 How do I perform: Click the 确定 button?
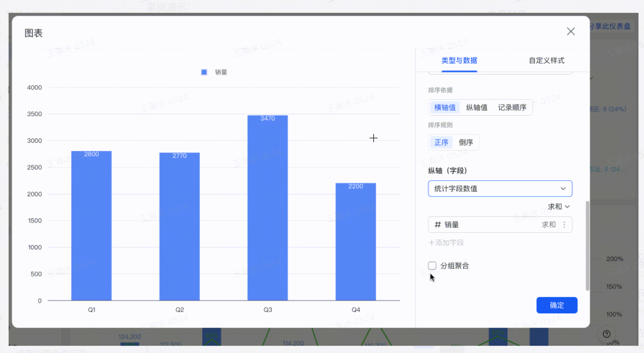pos(557,305)
